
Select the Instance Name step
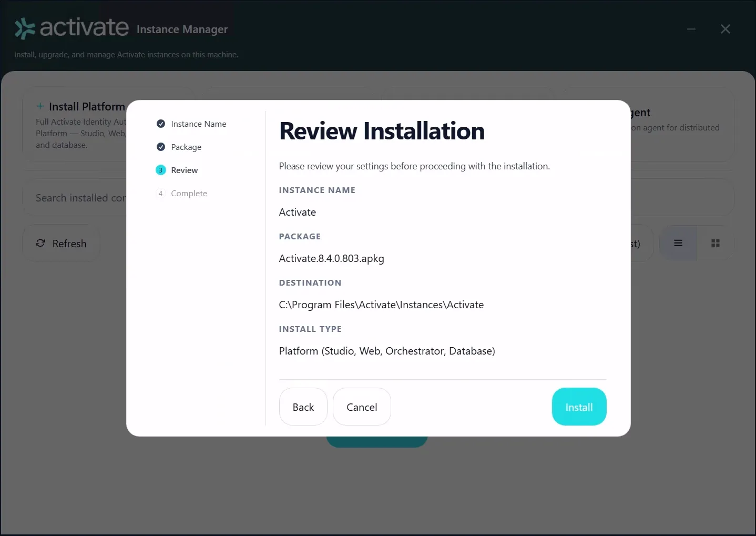[x=198, y=124]
